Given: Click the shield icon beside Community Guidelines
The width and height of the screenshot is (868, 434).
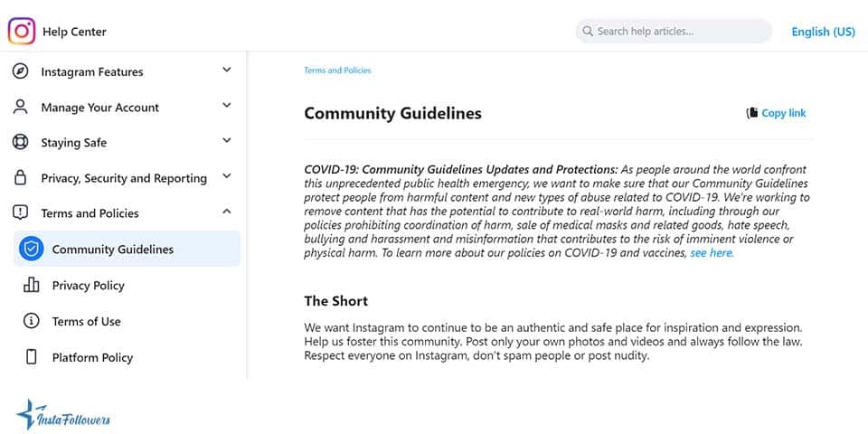Looking at the screenshot, I should (x=32, y=250).
